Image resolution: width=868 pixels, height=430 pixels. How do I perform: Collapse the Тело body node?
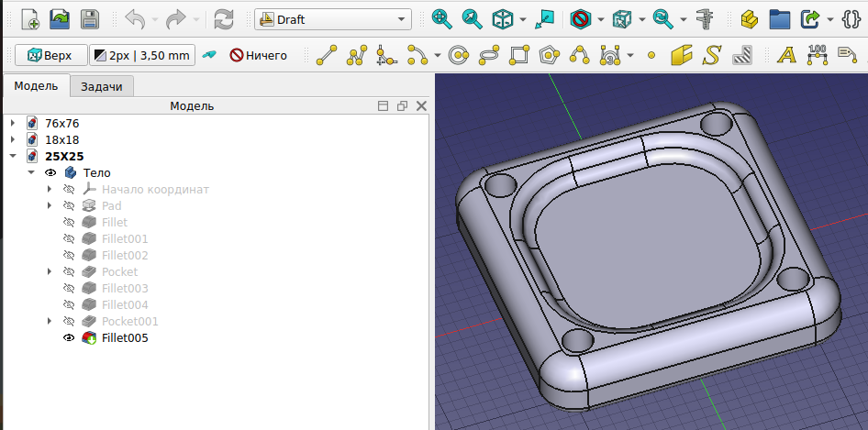click(x=31, y=172)
